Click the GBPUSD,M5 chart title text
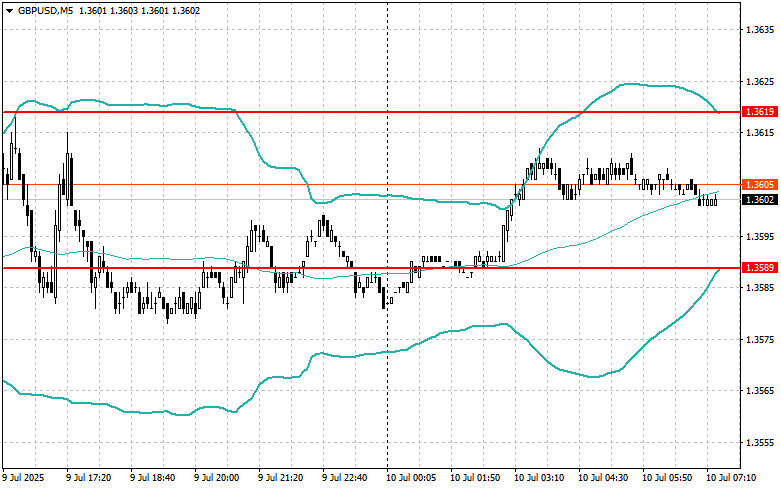This screenshot has height=489, width=781. pos(43,10)
